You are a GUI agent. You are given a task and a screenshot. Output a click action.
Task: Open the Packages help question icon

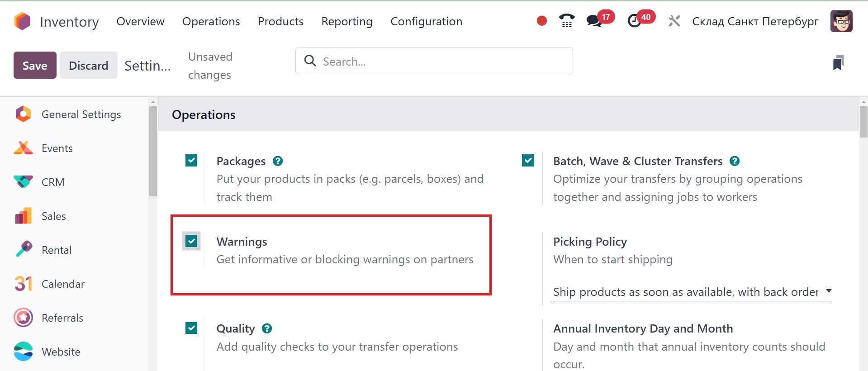[x=278, y=161]
